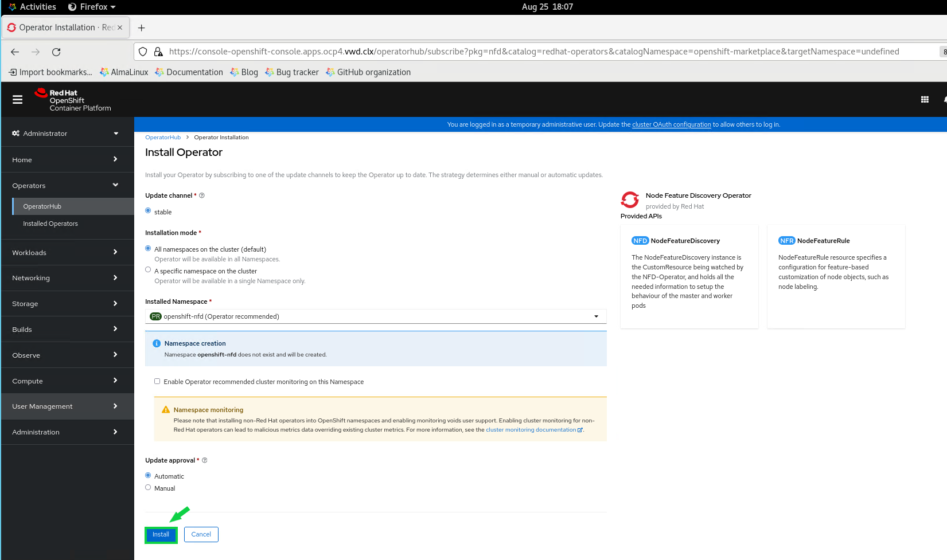The height and width of the screenshot is (560, 947).
Task: Select Automatic update approval
Action: pyautogui.click(x=148, y=475)
